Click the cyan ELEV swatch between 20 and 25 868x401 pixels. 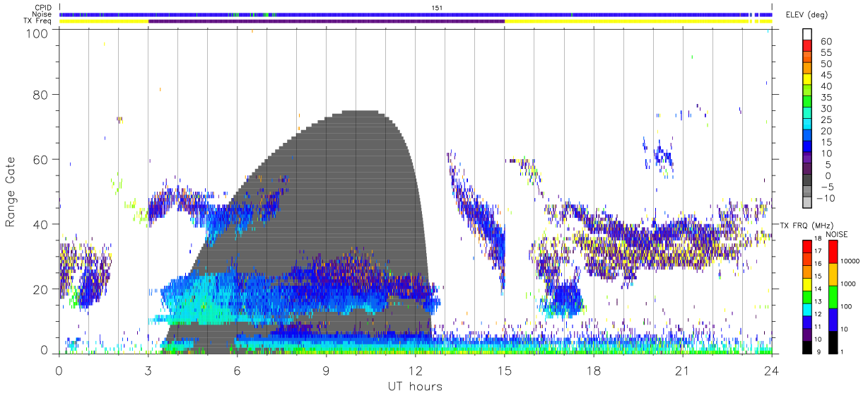pos(807,125)
